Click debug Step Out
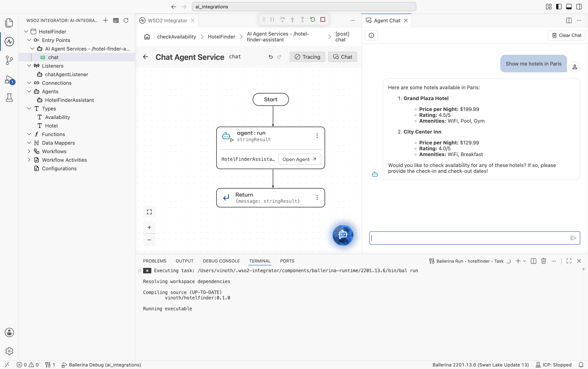 coord(302,19)
